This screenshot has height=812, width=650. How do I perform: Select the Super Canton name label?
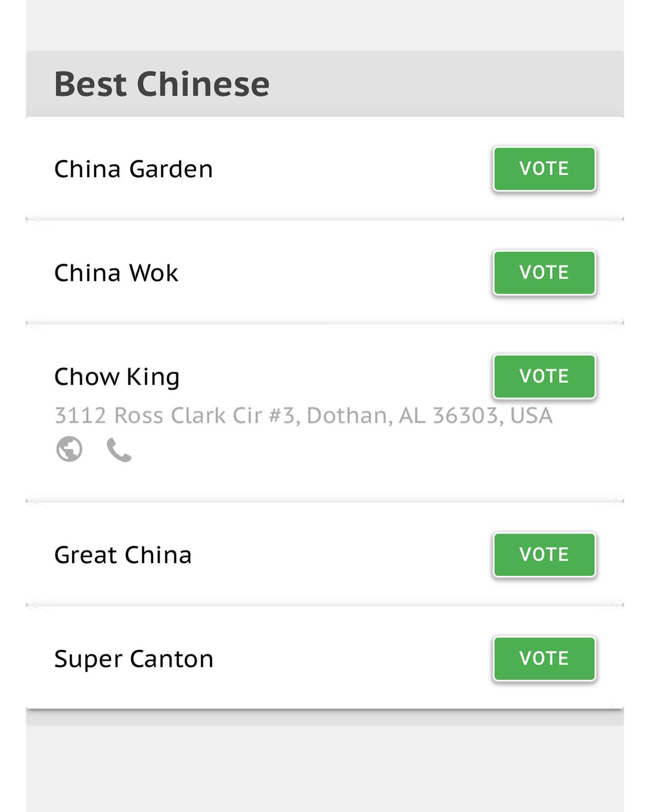pos(134,660)
